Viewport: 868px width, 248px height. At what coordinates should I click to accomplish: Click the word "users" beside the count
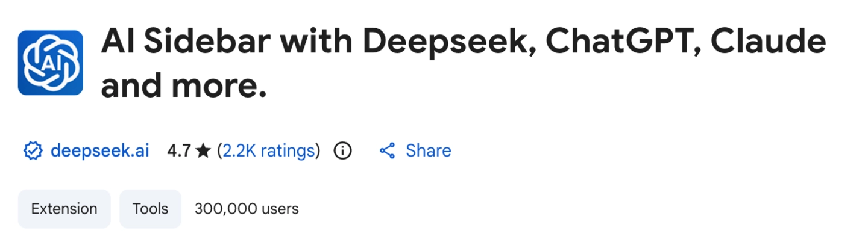point(280,209)
